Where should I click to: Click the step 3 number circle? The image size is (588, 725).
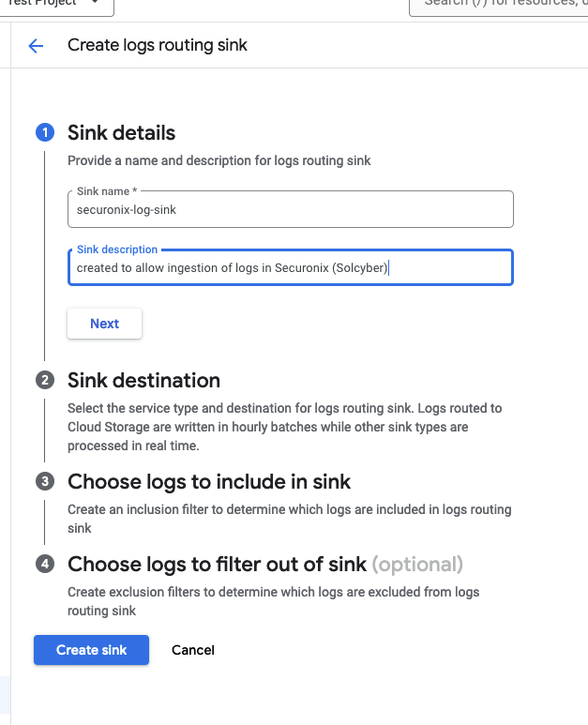[44, 482]
